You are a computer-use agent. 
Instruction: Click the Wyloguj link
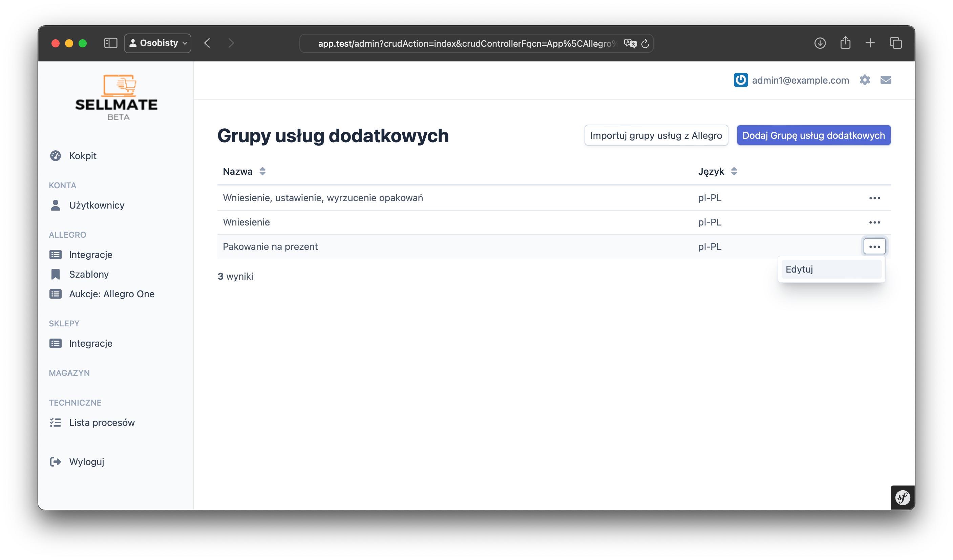tap(87, 462)
